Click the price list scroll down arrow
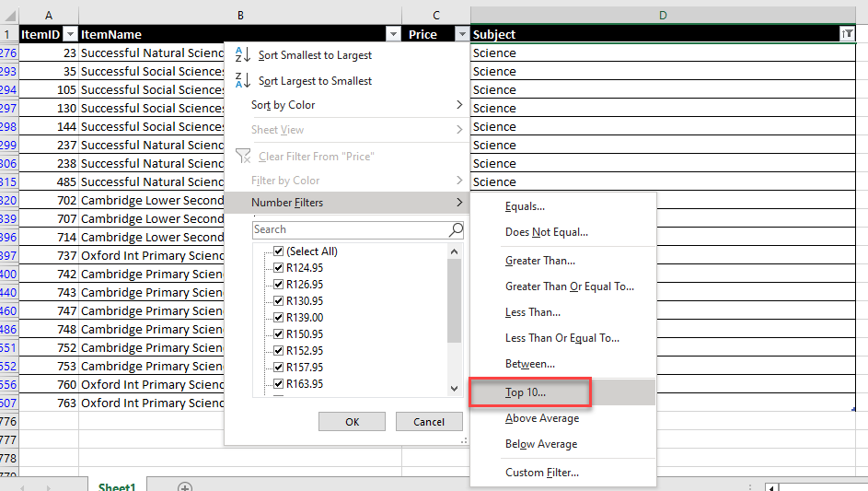The width and height of the screenshot is (868, 491). point(454,389)
